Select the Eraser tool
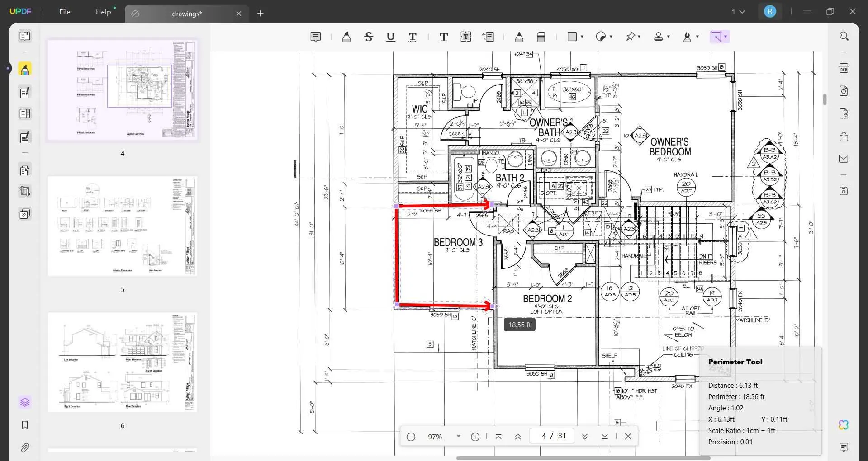Viewport: 868px width, 461px height. (541, 37)
